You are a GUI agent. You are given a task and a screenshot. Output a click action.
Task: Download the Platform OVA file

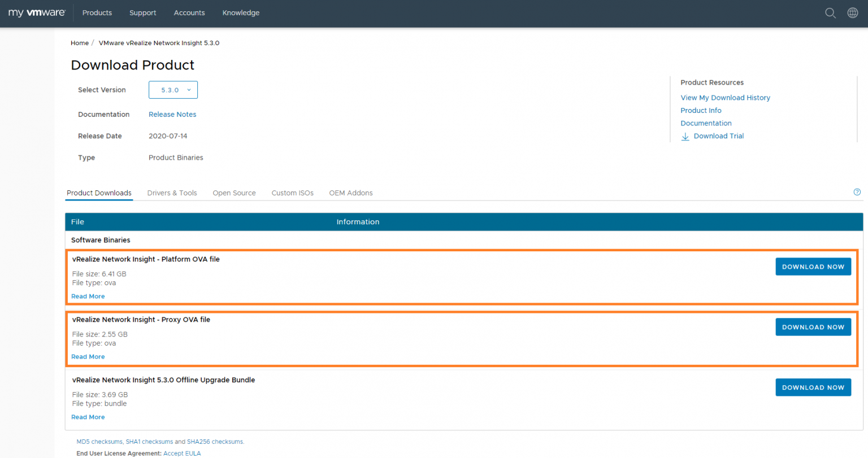click(813, 266)
